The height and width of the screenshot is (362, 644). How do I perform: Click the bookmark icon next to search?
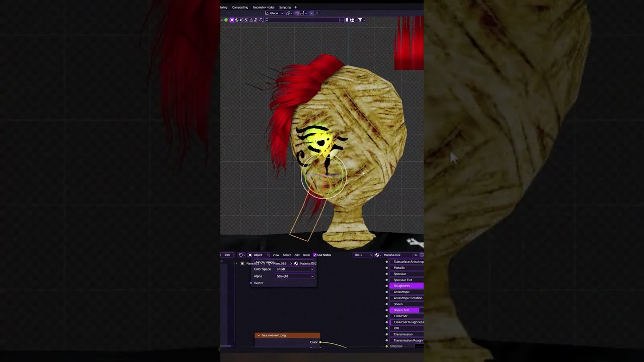[x=347, y=20]
